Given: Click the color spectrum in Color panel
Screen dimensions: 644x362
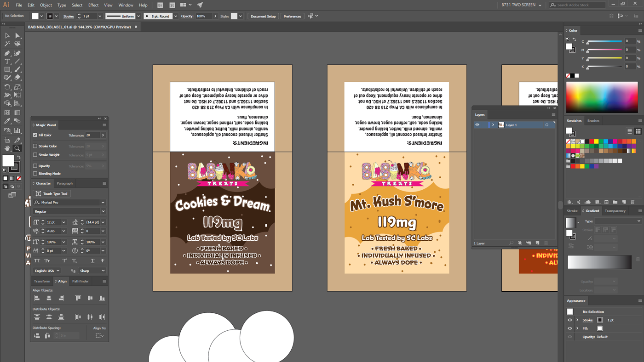Looking at the screenshot, I should pyautogui.click(x=602, y=97).
